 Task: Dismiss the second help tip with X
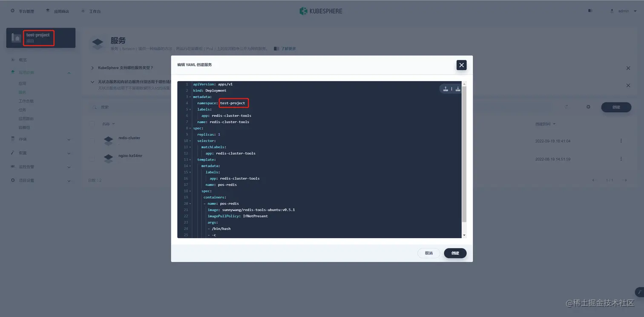click(628, 86)
